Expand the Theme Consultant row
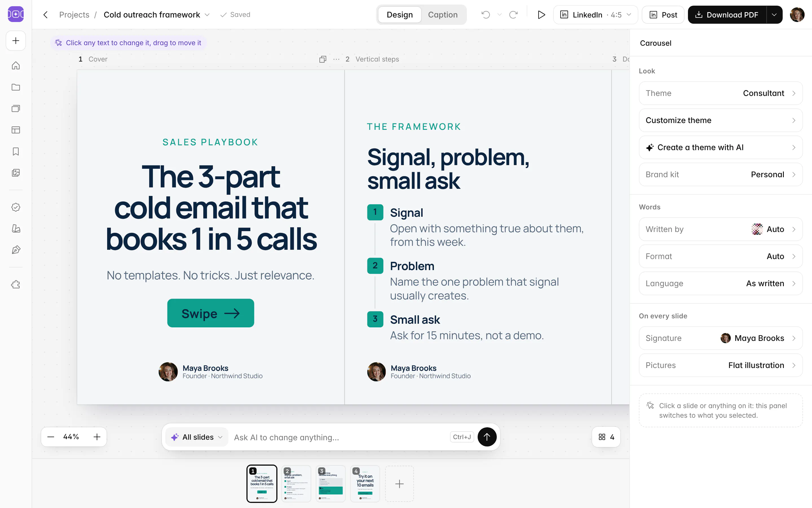This screenshot has height=508, width=812. click(720, 93)
